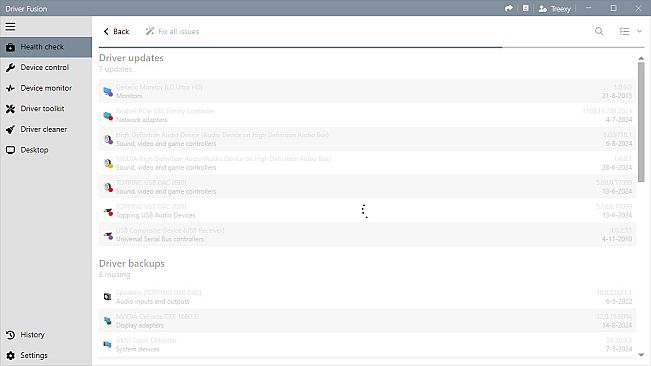651x366 pixels.
Task: Open the Treexy account menu
Action: point(555,9)
